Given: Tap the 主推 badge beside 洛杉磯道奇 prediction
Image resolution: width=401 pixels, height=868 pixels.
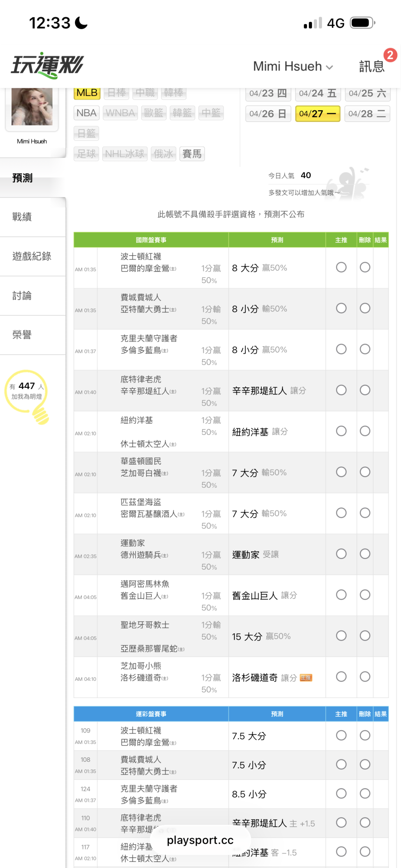Looking at the screenshot, I should pyautogui.click(x=306, y=678).
